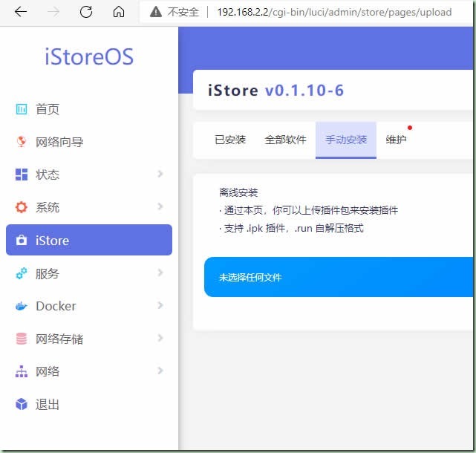Expand the 状态 menu chevron
476x453 pixels.
[160, 174]
